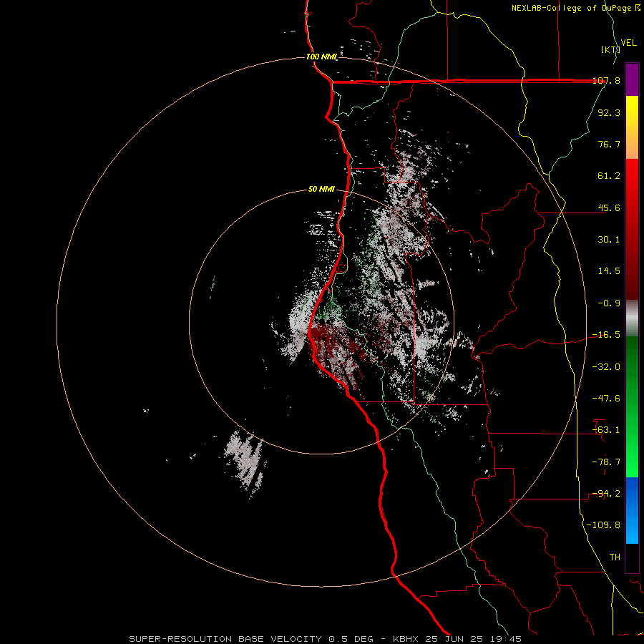Viewport: 644px width, 644px height.
Task: Click the TH legend label
Action: pos(615,557)
